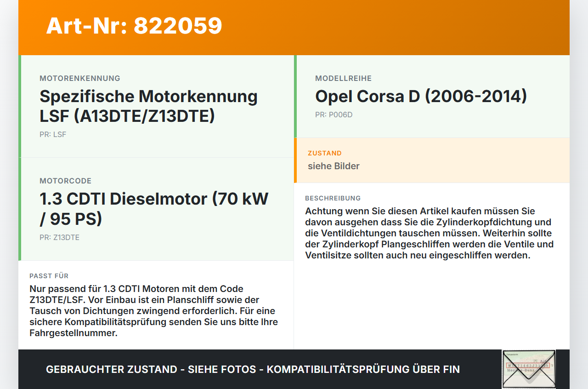
Task: Select "Spezifische Motorkennung LSF (A13DTE/Z13DTE)" title
Action: coord(149,106)
